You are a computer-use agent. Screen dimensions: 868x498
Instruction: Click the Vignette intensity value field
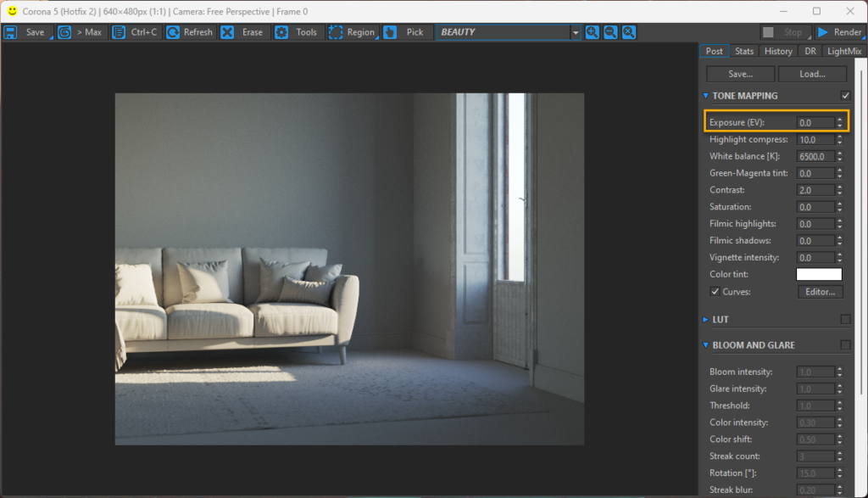pyautogui.click(x=815, y=258)
